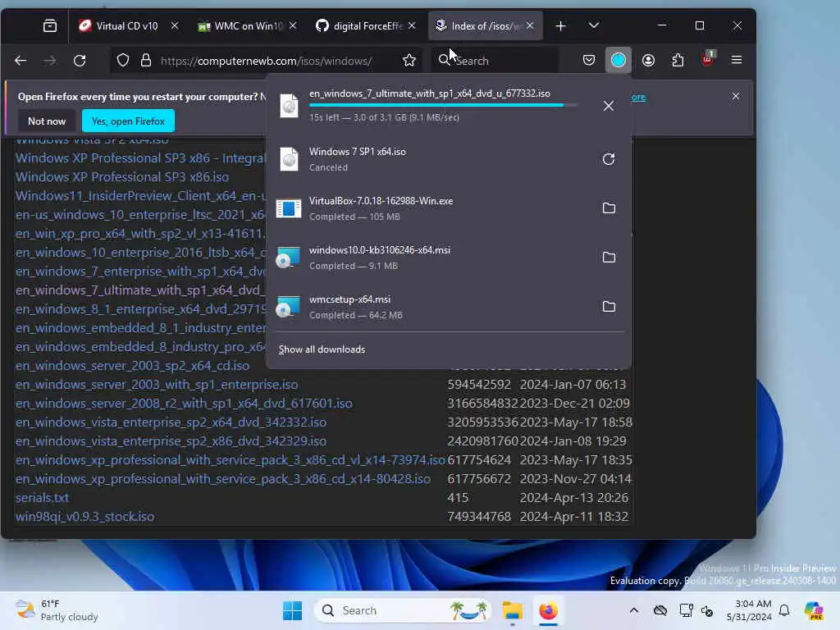Download en_windows_server_2008_r2 ISO link
Viewport: 840px width, 630px height.
184,403
